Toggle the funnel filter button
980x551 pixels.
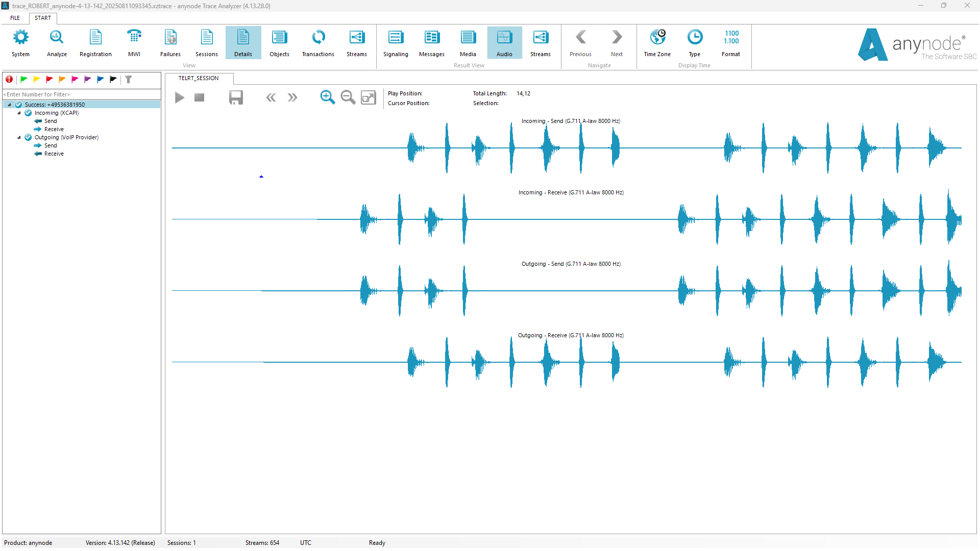pyautogui.click(x=129, y=79)
